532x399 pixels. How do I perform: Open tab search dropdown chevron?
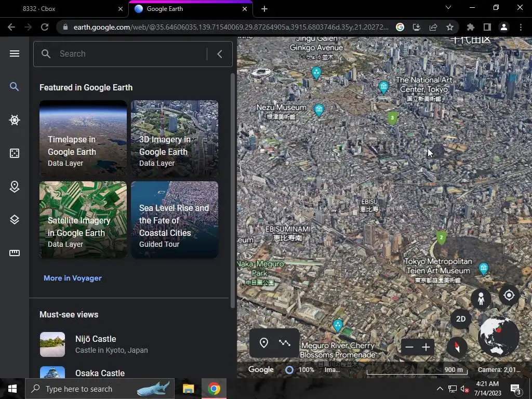[x=448, y=7]
